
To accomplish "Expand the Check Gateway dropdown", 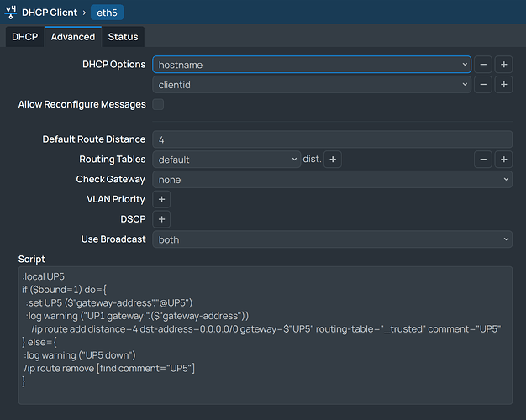I will coord(332,180).
